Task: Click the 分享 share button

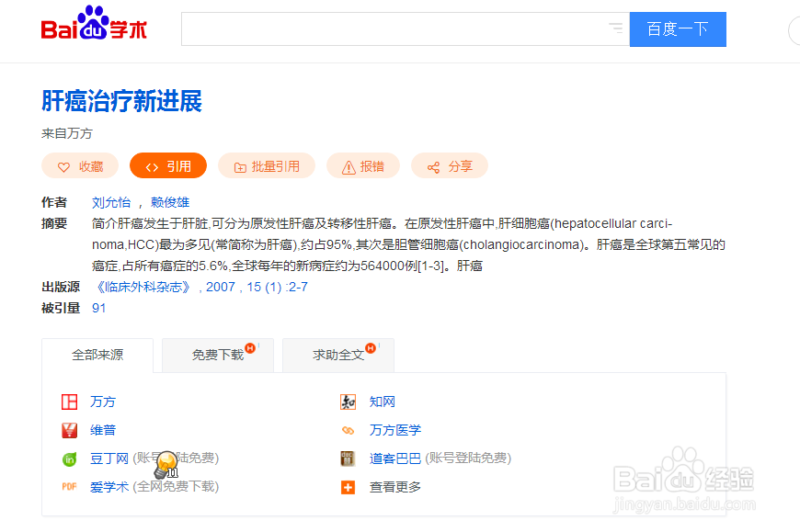Action: click(450, 166)
